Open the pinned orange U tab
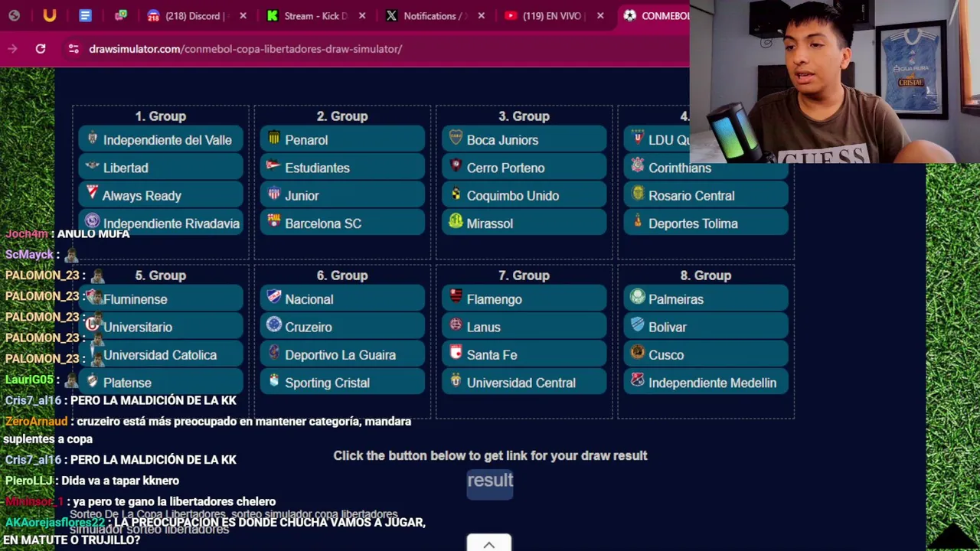Viewport: 980px width, 551px height. 50,16
